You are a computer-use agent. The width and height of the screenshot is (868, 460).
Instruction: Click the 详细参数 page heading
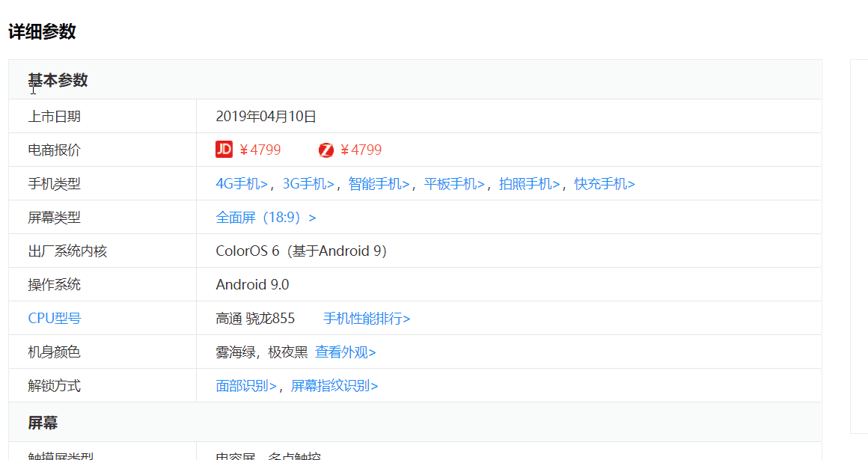pyautogui.click(x=42, y=31)
